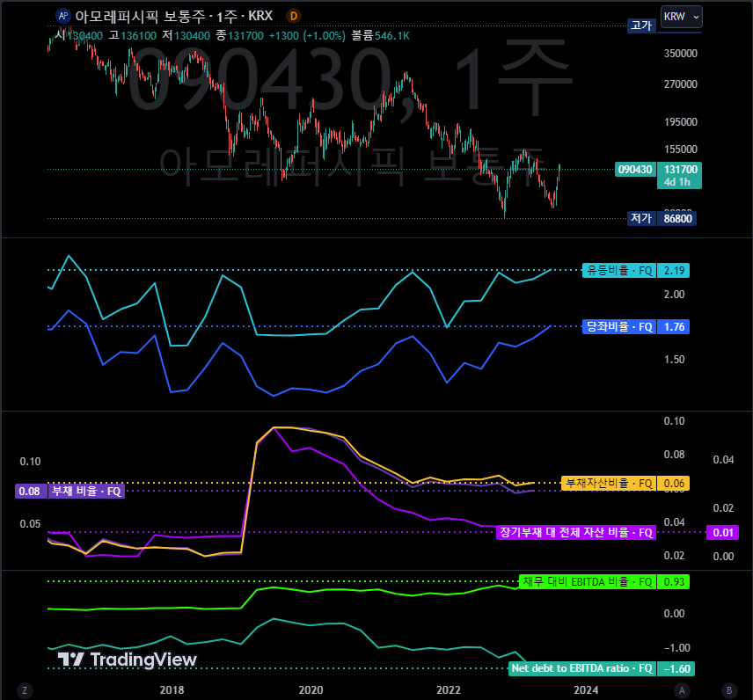Click the 당좌비율 · FQ label
753x700 pixels.
pos(619,327)
